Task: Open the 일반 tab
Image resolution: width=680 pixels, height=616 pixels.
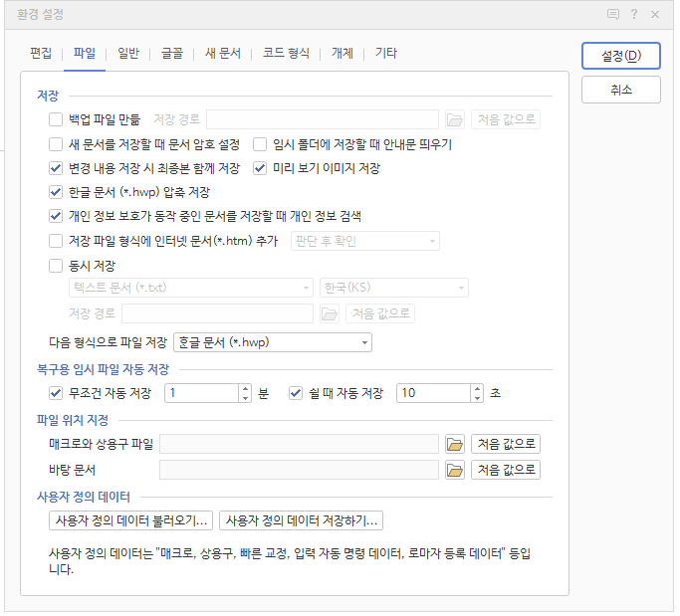Action: pos(129,54)
